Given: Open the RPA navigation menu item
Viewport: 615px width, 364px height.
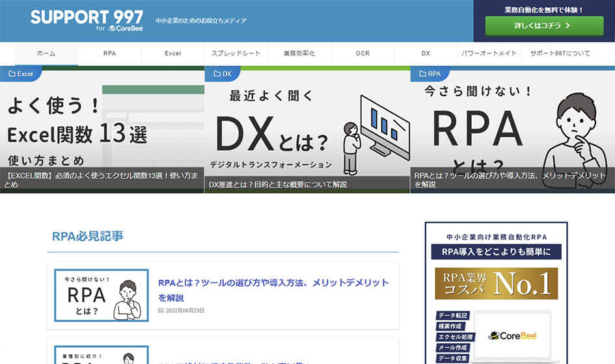Looking at the screenshot, I should click(x=109, y=53).
